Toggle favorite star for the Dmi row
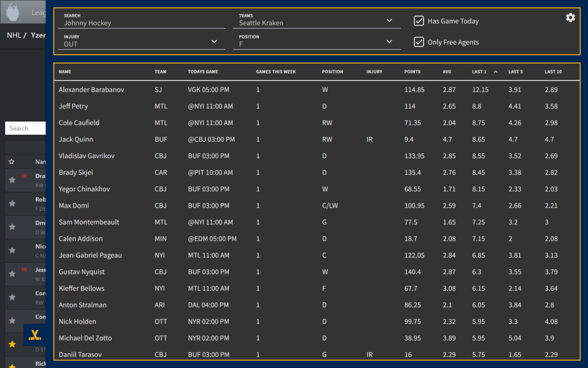This screenshot has width=588, height=368. pyautogui.click(x=12, y=227)
